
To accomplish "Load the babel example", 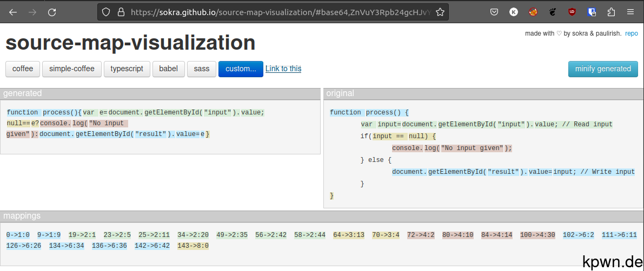I will point(169,69).
